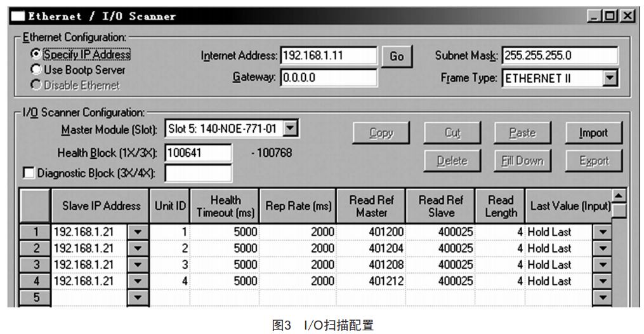Open the Frame Type dropdown
The height and width of the screenshot is (334, 644).
(x=610, y=79)
